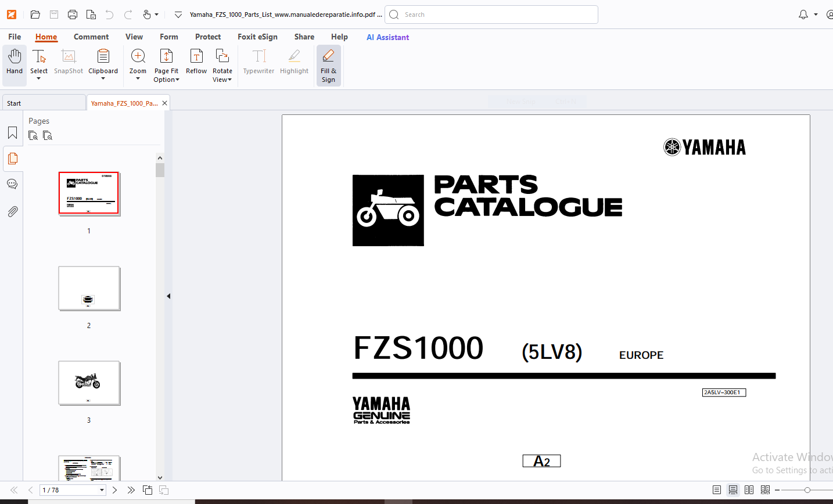Screen dimensions: 833x504
Task: Click the Foxit logo icon
Action: point(12,15)
